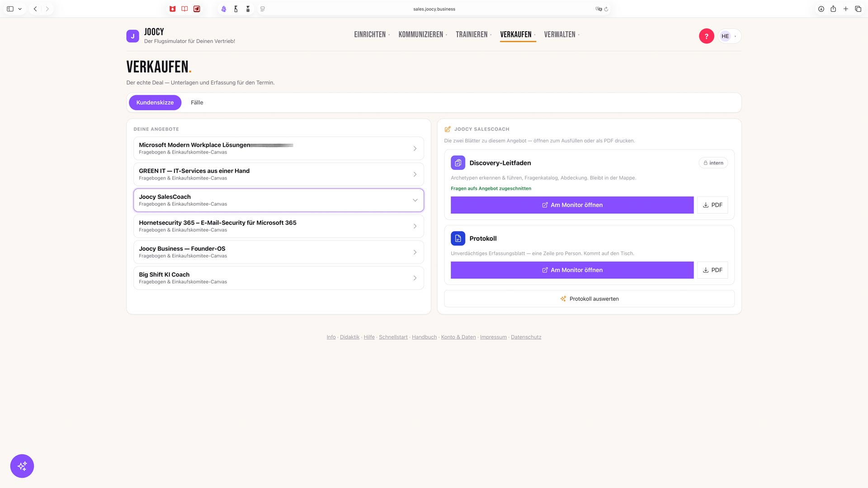Viewport: 868px width, 488px height.
Task: Open the red question mark help button
Action: [x=706, y=36]
